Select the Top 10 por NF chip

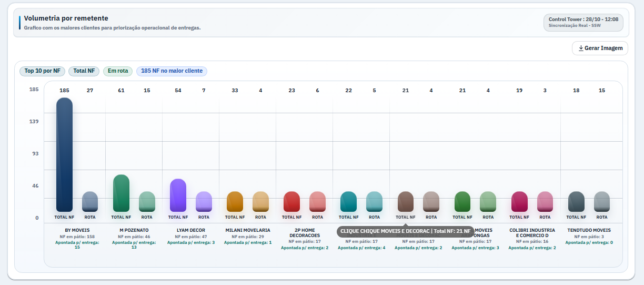click(x=43, y=71)
